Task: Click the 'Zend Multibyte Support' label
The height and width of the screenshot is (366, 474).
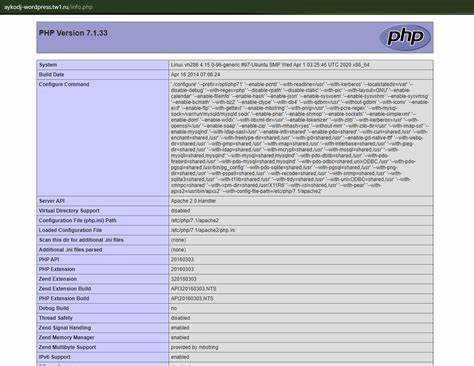Action: coord(67,347)
